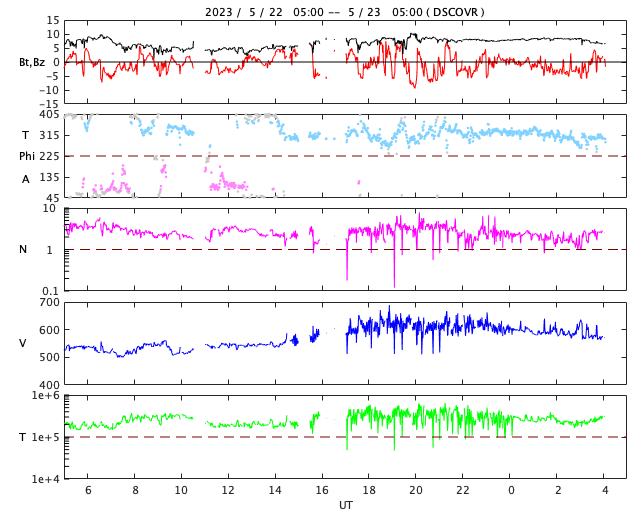The image size is (640, 512).
Task: Click the 16 tick on the UT axis
Action: pyautogui.click(x=322, y=490)
